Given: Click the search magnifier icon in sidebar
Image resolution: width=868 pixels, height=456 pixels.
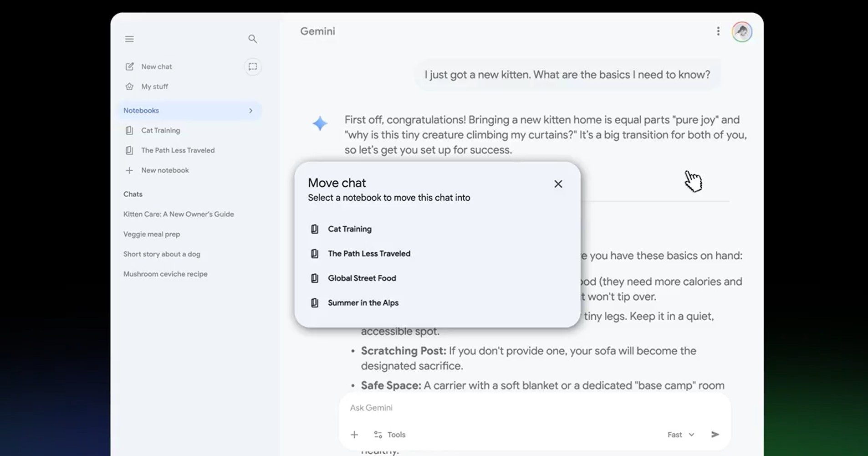Looking at the screenshot, I should pyautogui.click(x=252, y=39).
